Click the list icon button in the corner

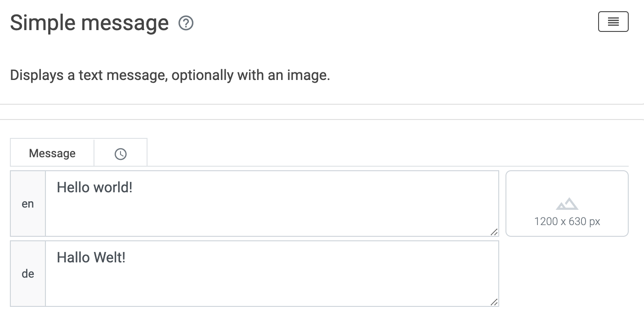613,21
